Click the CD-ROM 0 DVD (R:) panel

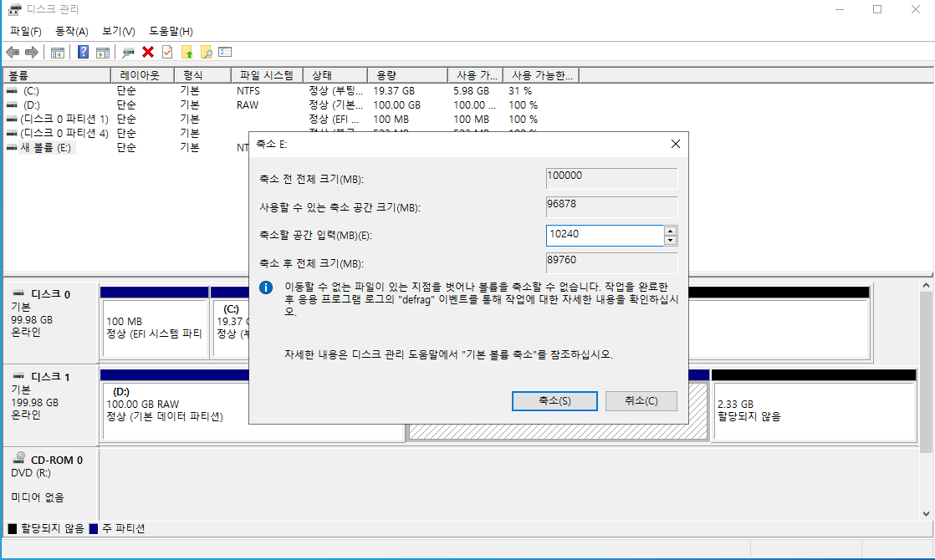51,482
